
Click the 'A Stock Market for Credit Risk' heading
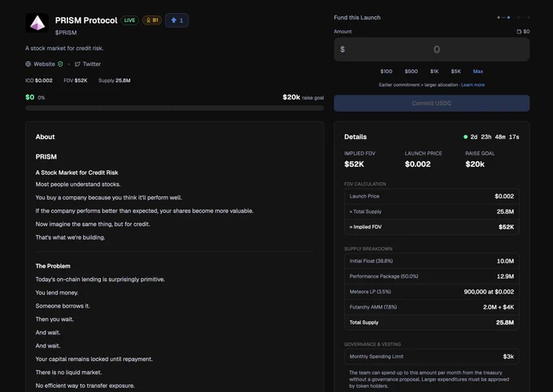pyautogui.click(x=76, y=172)
